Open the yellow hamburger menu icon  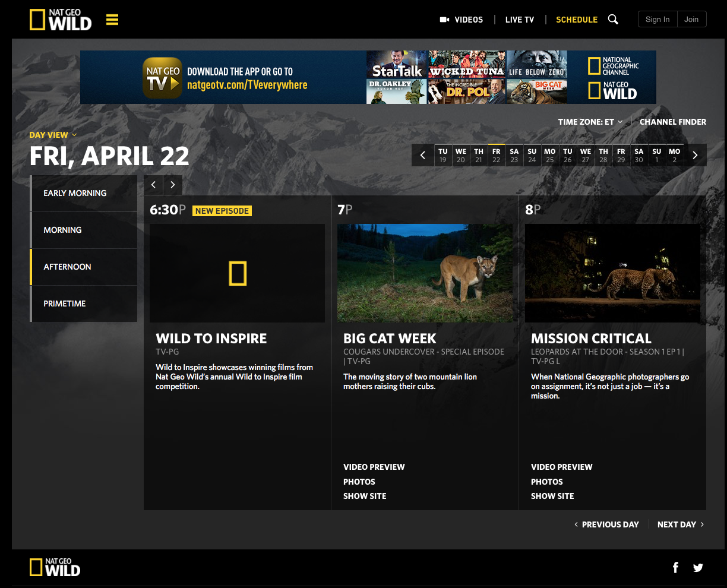coord(112,20)
